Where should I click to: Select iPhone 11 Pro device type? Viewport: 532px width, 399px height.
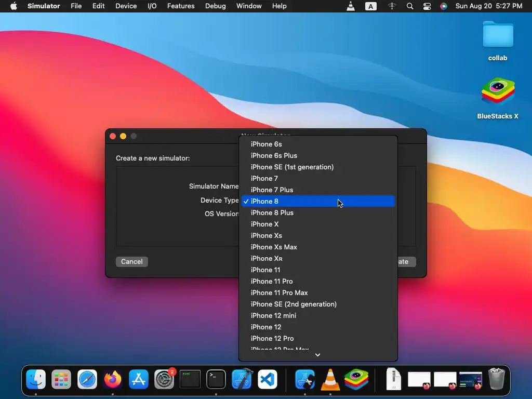318,281
